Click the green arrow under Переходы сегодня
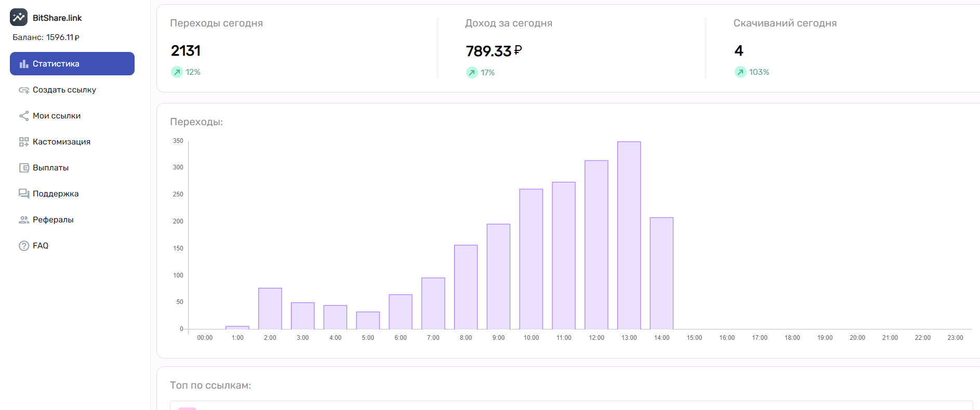980x410 pixels. coord(177,72)
